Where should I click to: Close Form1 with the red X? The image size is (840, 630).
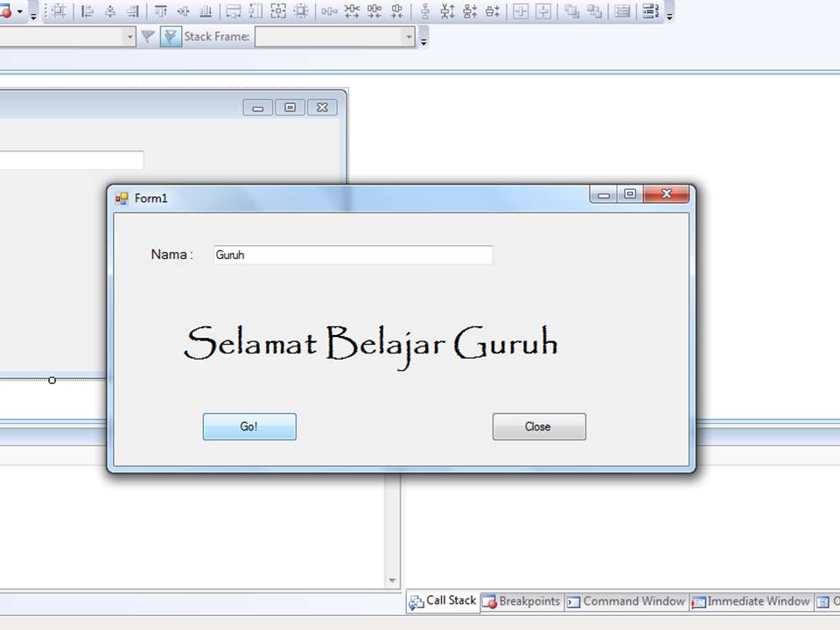666,194
